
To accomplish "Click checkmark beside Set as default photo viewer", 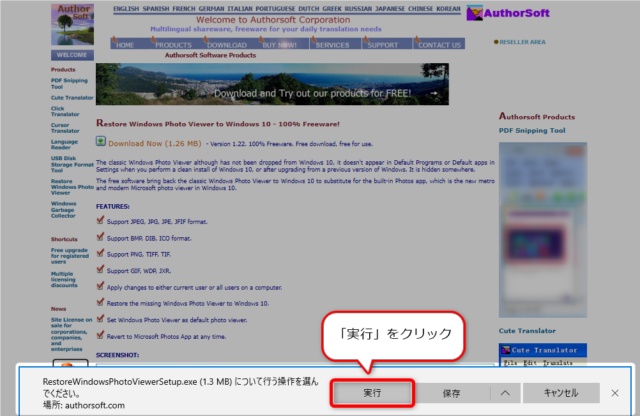I will point(100,318).
